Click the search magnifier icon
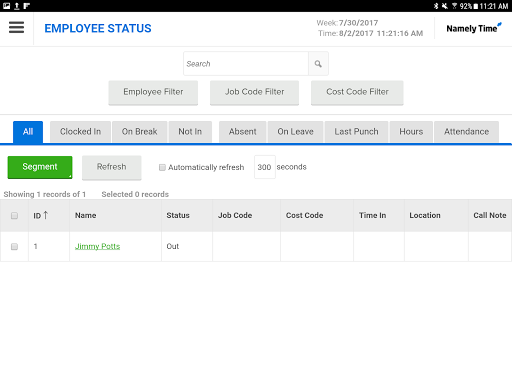 [x=318, y=64]
